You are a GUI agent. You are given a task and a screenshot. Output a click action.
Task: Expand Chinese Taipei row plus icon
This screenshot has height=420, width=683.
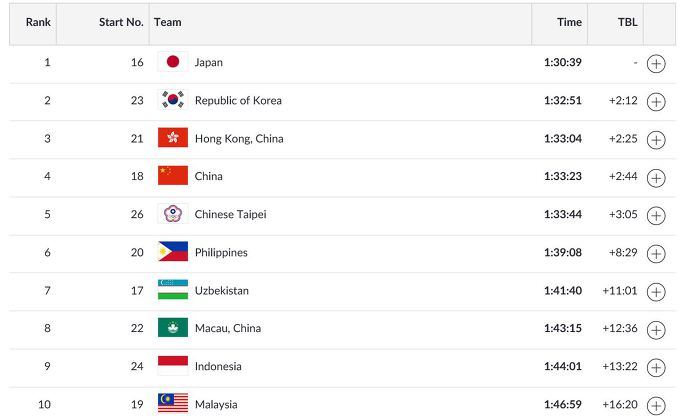656,216
